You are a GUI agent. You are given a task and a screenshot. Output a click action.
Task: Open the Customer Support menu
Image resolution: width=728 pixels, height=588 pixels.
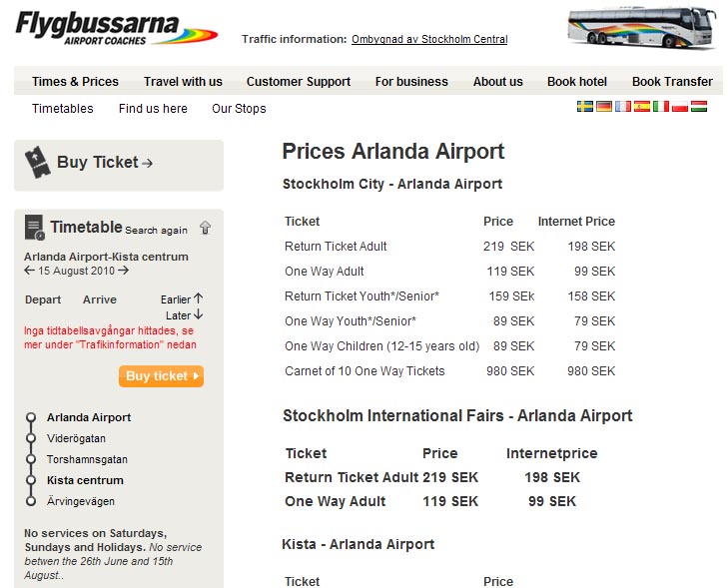point(299,82)
